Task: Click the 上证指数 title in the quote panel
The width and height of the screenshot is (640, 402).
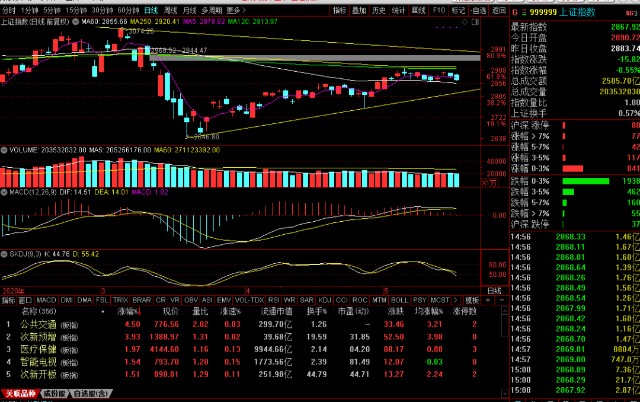Action: pos(578,12)
